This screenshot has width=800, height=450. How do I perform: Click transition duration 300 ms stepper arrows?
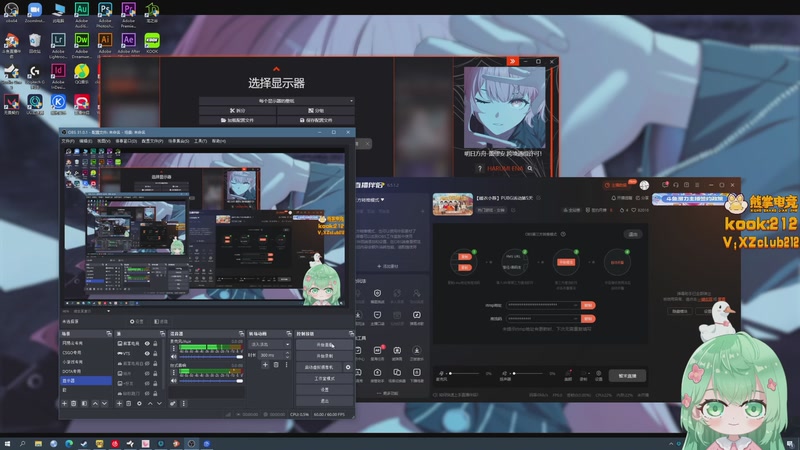pos(287,355)
